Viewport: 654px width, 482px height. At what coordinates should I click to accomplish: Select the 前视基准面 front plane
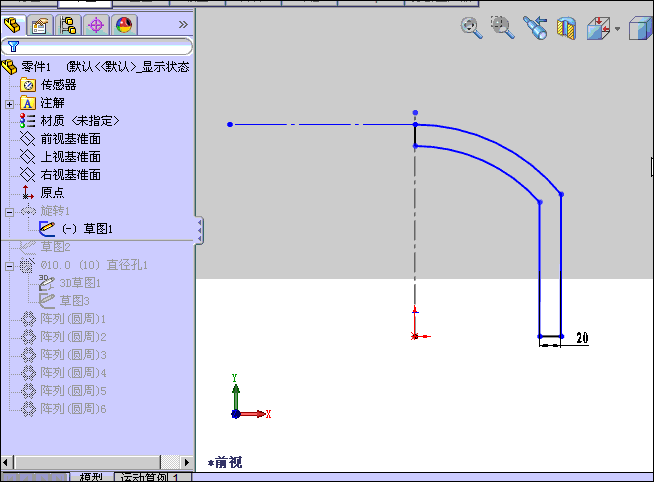(x=70, y=139)
